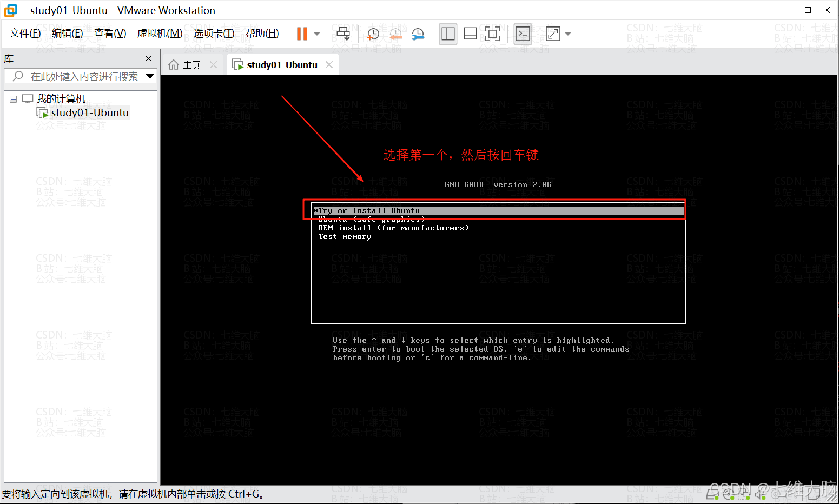
Task: Click the computer icon beside 我的计算机
Action: click(27, 99)
